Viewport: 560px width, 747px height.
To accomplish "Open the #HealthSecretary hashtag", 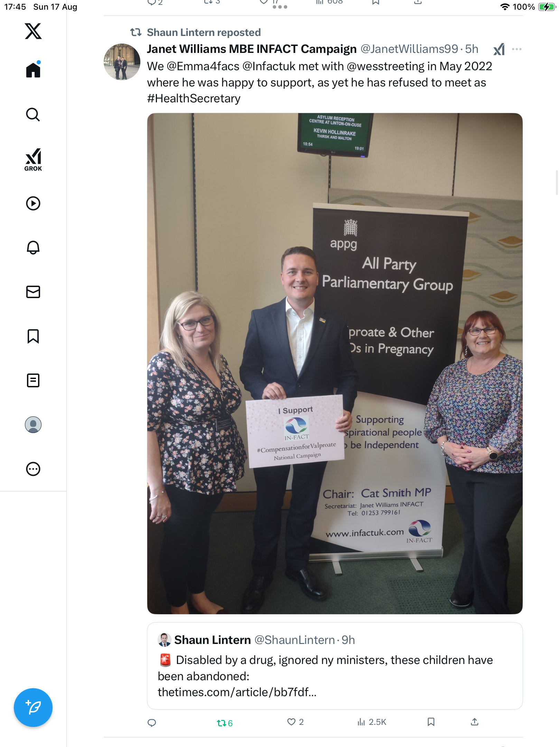I will click(x=194, y=99).
